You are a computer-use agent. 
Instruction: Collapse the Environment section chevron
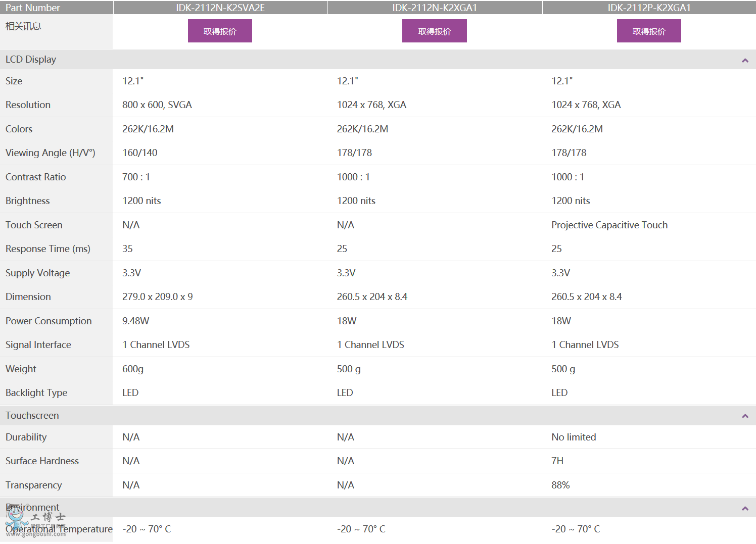[744, 509]
